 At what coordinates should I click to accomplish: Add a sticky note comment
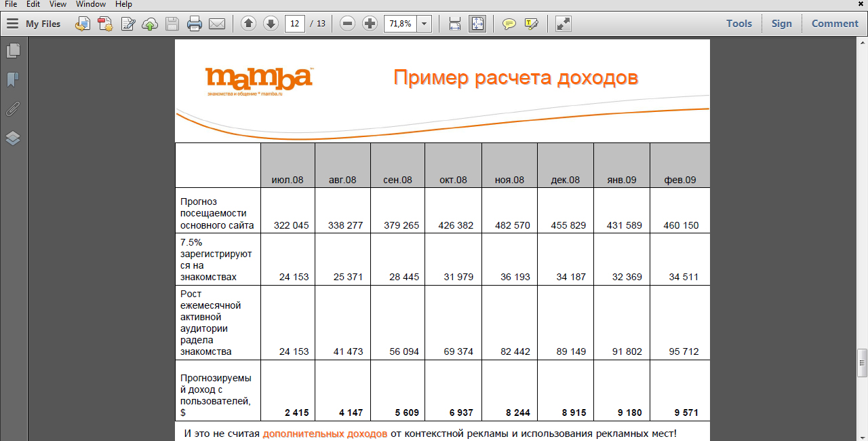(509, 24)
